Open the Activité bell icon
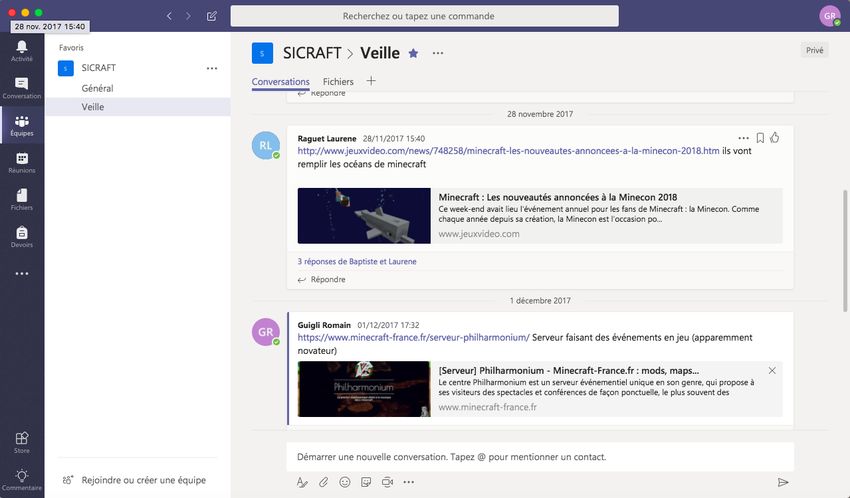This screenshot has height=498, width=850. click(22, 51)
